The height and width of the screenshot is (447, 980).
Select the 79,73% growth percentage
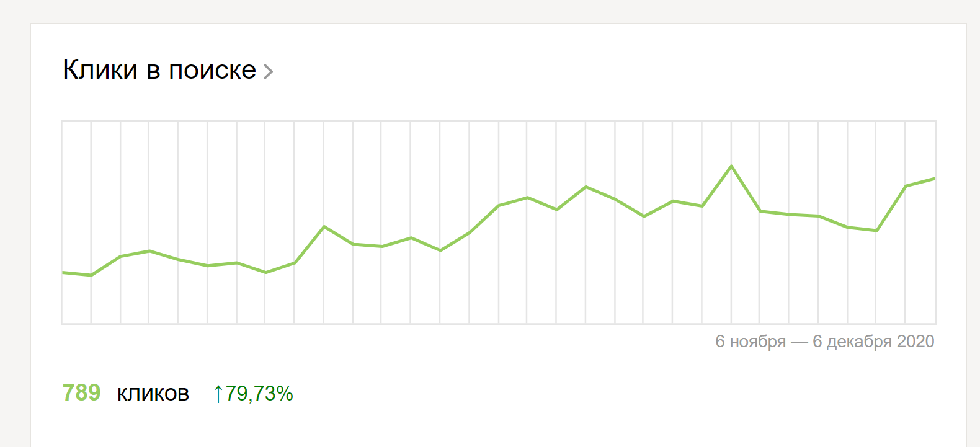point(259,393)
